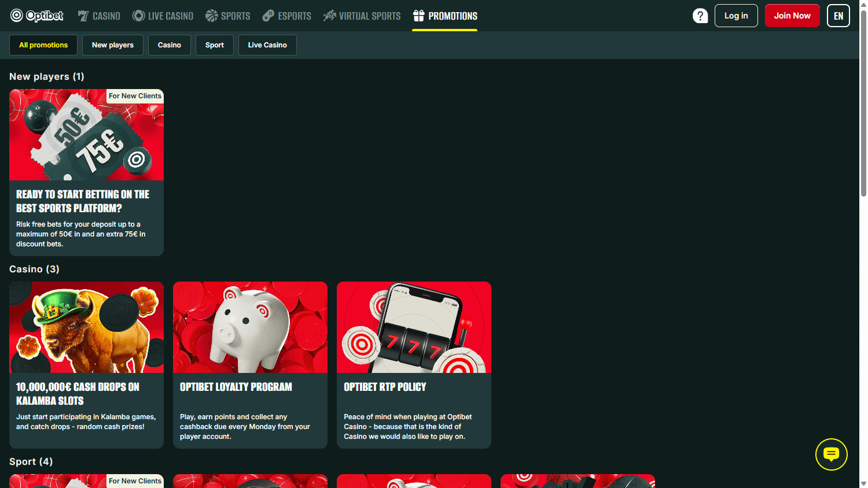
Task: Click the Esports game controller icon
Action: point(268,16)
